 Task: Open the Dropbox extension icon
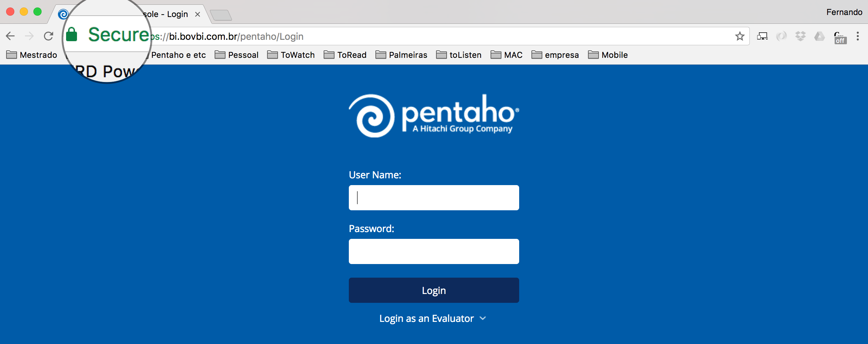tap(801, 36)
